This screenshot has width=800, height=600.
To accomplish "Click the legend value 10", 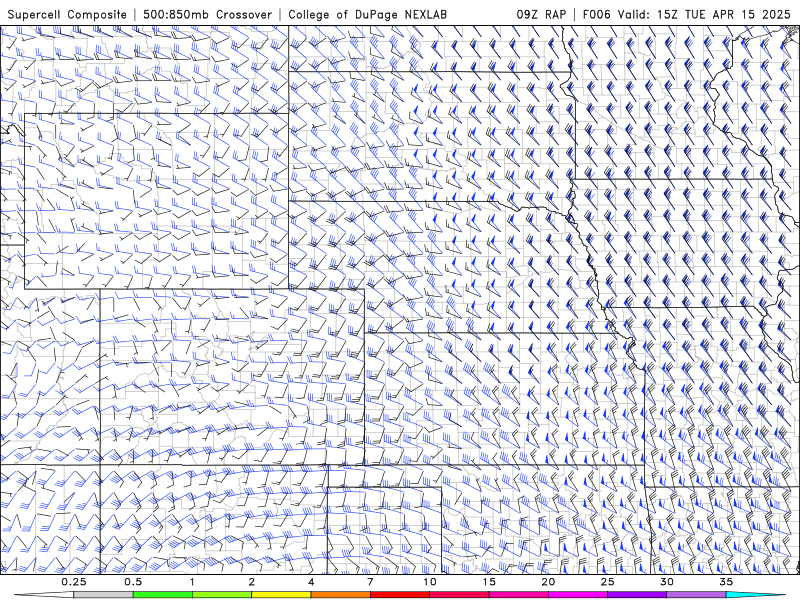I will [430, 582].
